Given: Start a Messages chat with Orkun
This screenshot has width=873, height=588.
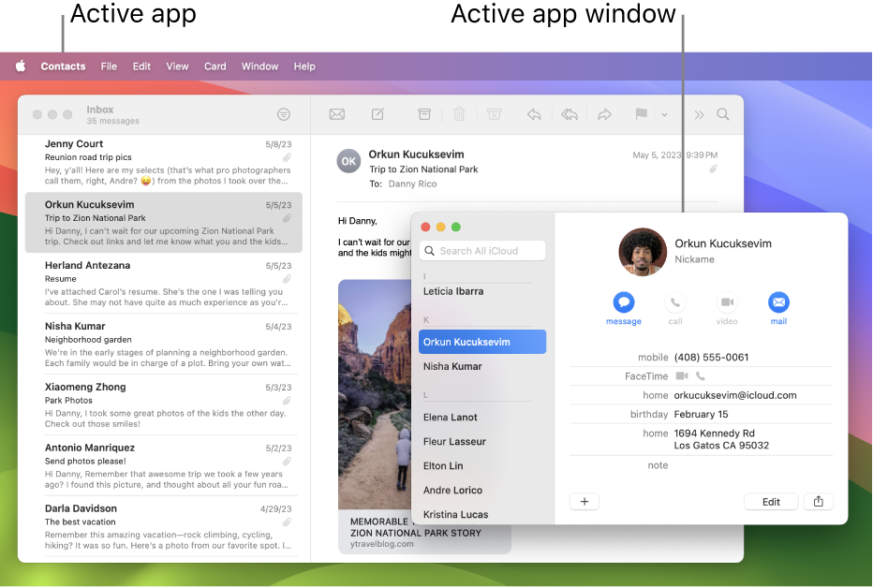Looking at the screenshot, I should pos(623,303).
